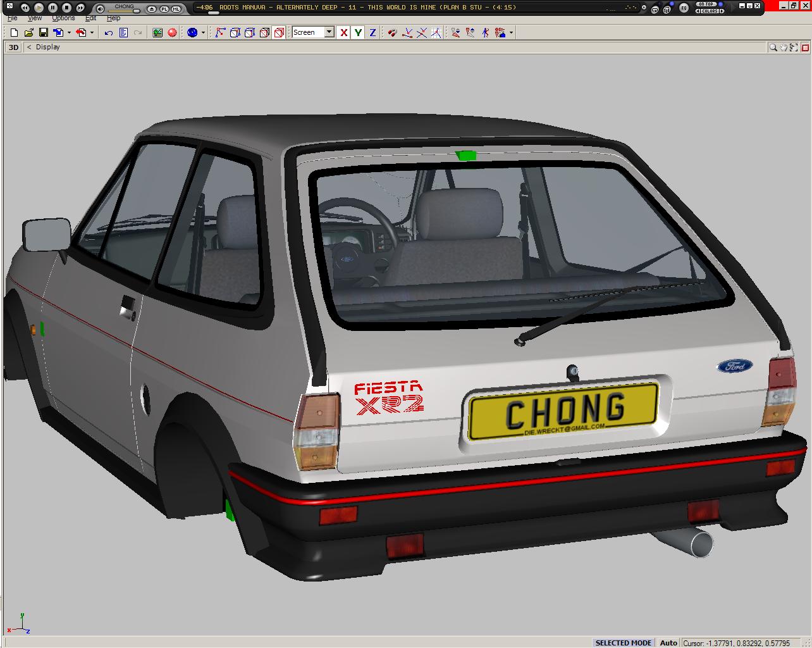Screen dimensions: 812x648
Task: Select the edge mode blue cube icon
Action: [x=235, y=32]
